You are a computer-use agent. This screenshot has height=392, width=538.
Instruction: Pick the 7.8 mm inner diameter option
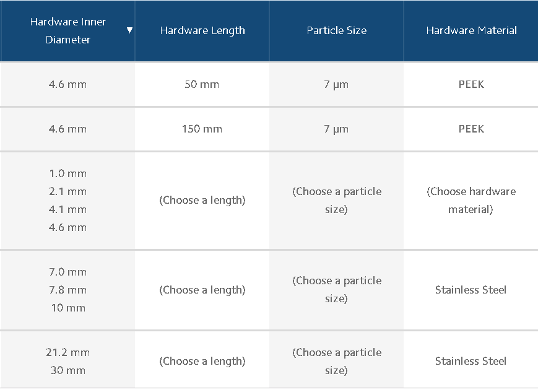pos(68,290)
